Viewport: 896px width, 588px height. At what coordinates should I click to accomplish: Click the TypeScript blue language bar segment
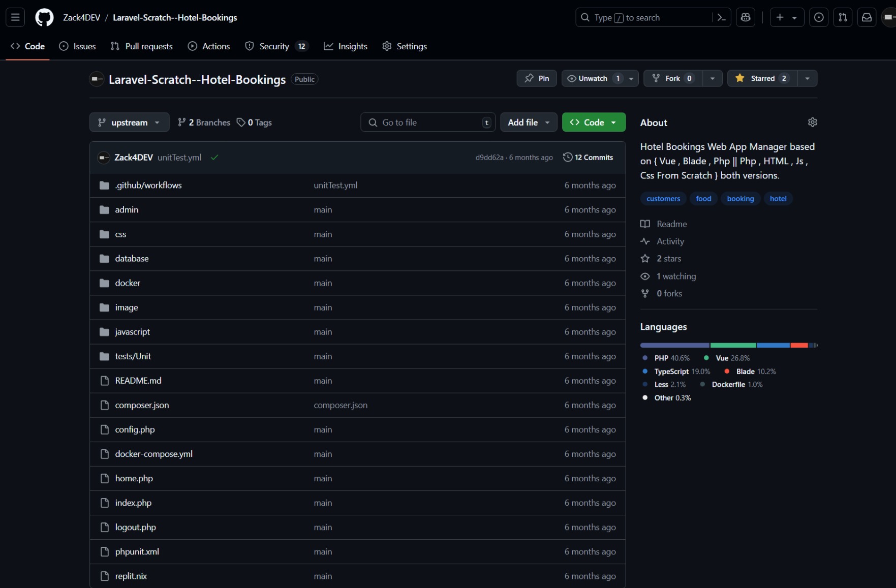[773, 346]
